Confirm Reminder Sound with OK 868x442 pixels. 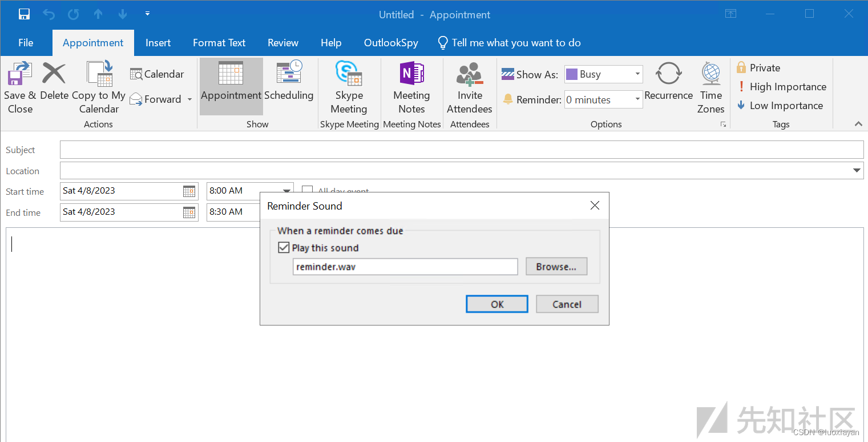click(497, 304)
